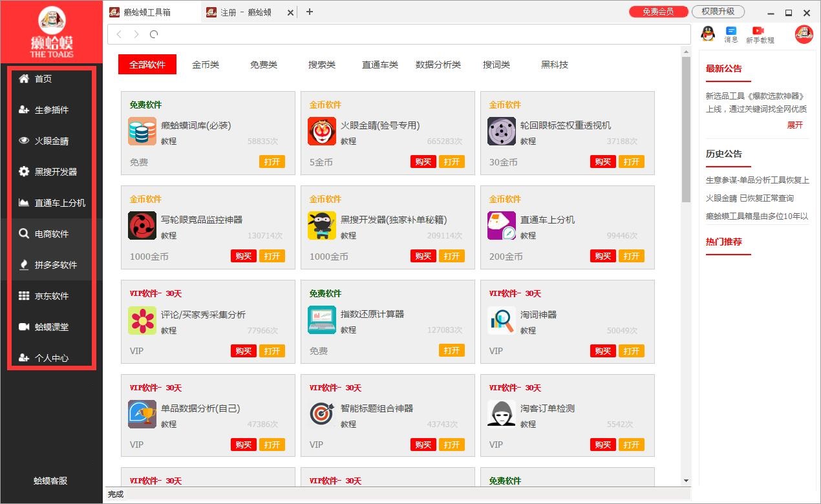Click the browser forward arrow
Viewport: 821px width, 504px height.
pos(136,34)
